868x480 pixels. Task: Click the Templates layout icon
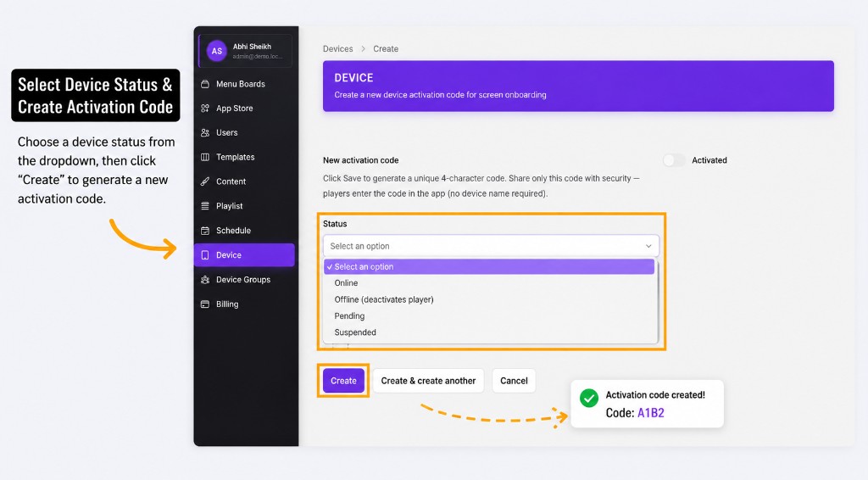205,157
